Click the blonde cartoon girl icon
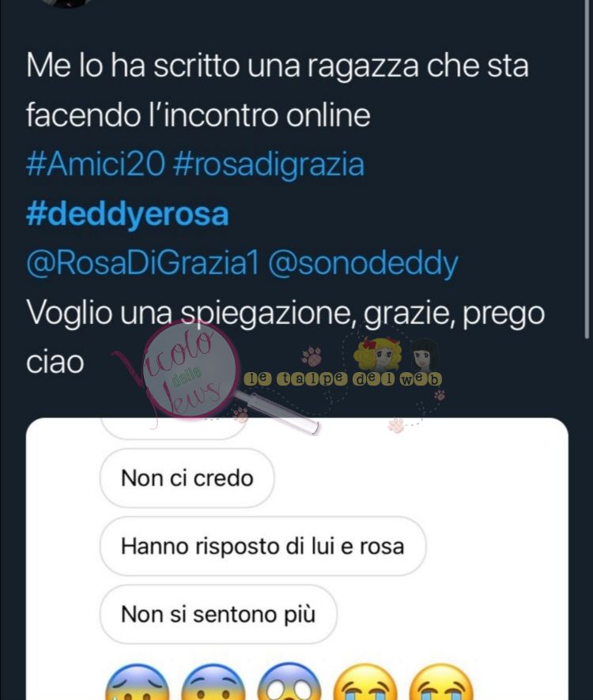 click(378, 354)
